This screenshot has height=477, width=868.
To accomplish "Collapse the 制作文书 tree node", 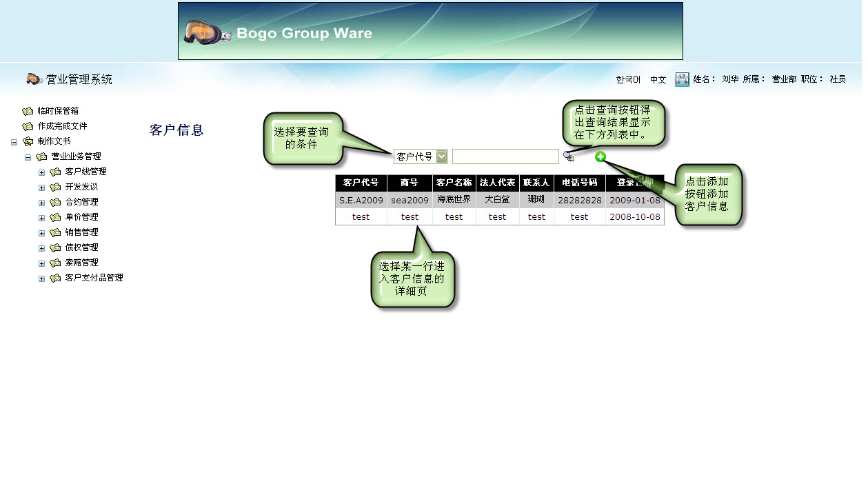I will coord(14,142).
